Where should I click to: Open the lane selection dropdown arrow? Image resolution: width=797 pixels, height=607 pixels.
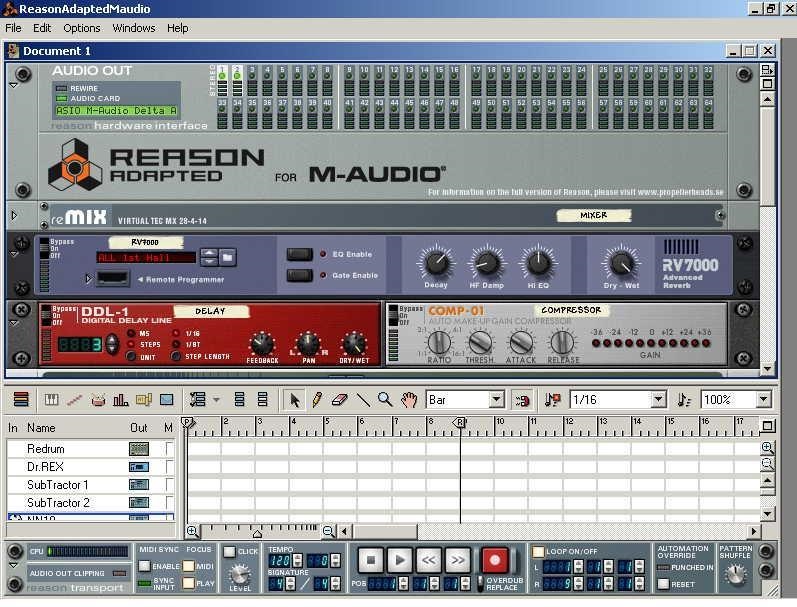[x=217, y=400]
